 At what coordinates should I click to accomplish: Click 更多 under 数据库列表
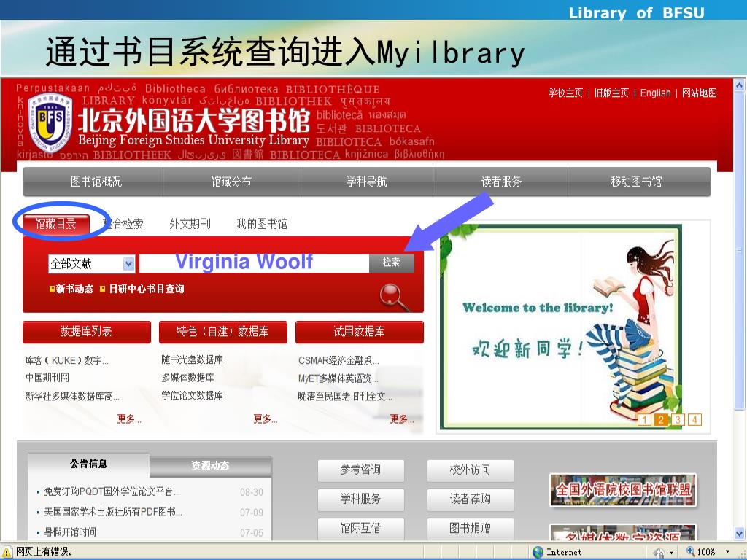129,419
